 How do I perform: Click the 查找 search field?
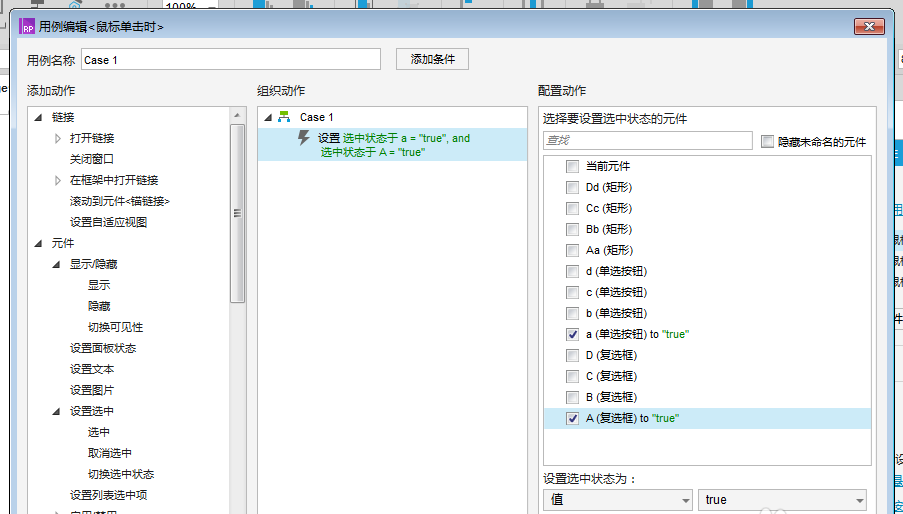coord(647,141)
